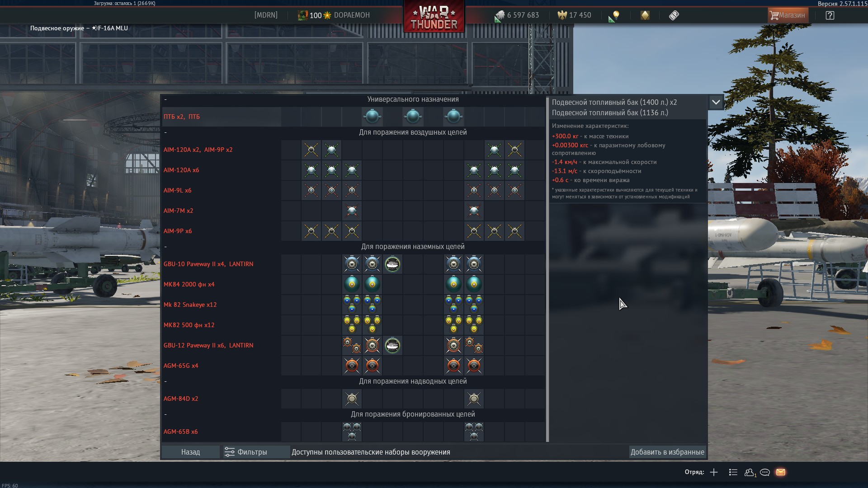The height and width of the screenshot is (488, 868).
Task: Expand the loadout description dropdown arrow
Action: coord(716,102)
